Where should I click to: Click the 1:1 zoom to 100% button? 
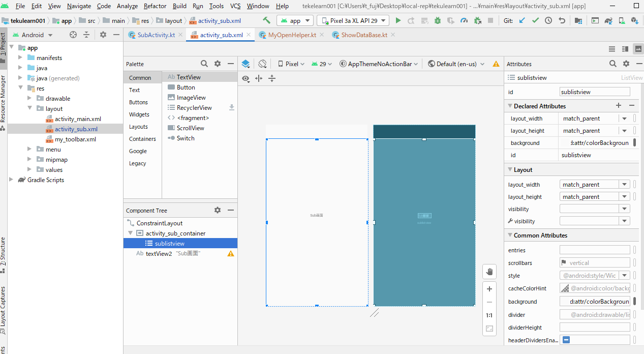(489, 315)
